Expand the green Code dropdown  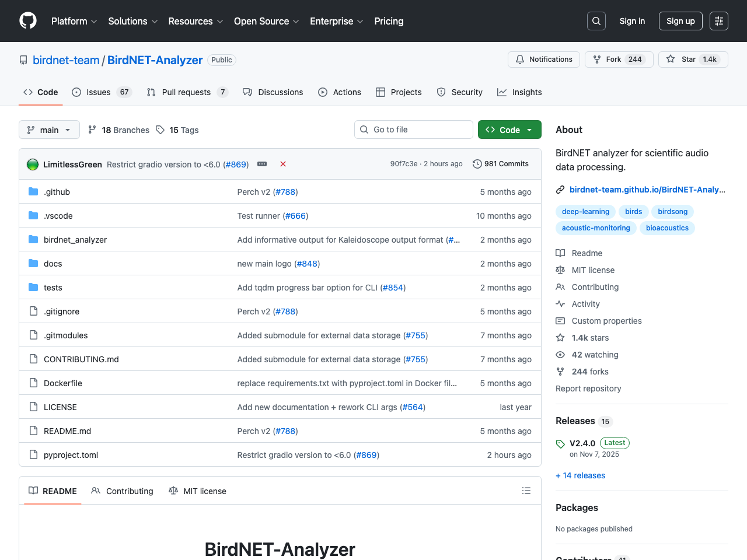point(508,129)
